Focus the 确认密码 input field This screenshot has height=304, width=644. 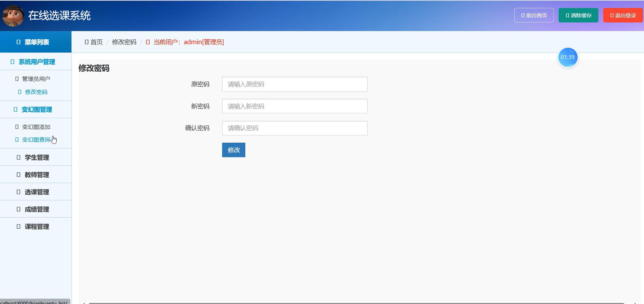point(295,128)
